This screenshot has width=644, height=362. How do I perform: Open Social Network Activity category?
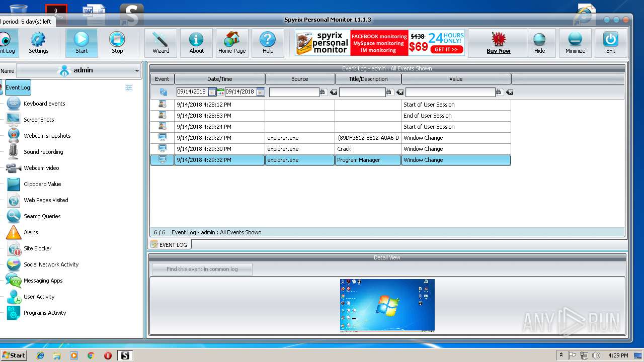click(x=51, y=264)
